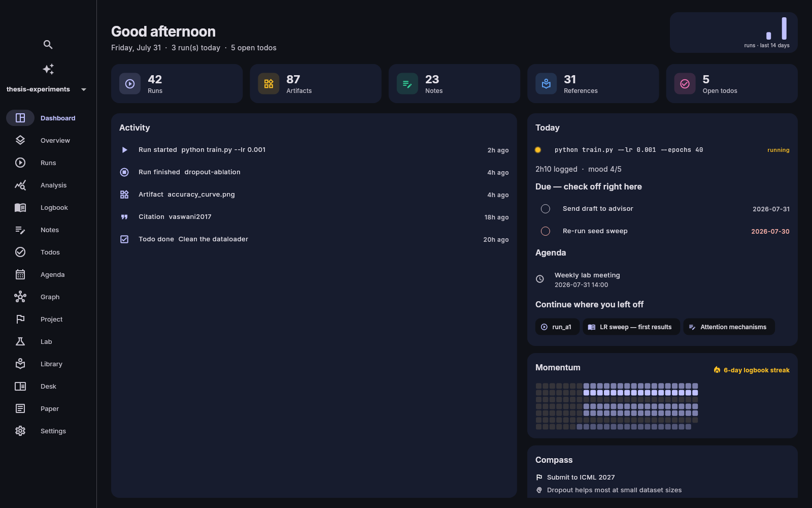Click the Momentum heatmap grid
Viewport: 812px width, 508px height.
[617, 406]
